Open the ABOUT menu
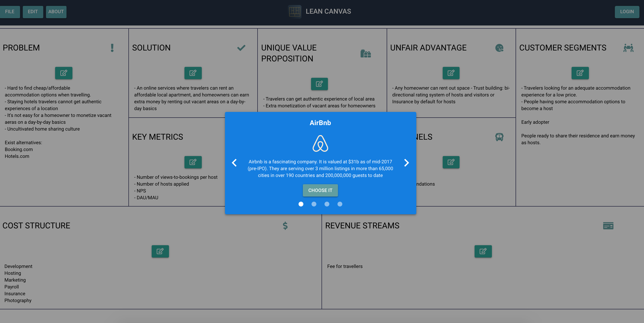 [56, 12]
